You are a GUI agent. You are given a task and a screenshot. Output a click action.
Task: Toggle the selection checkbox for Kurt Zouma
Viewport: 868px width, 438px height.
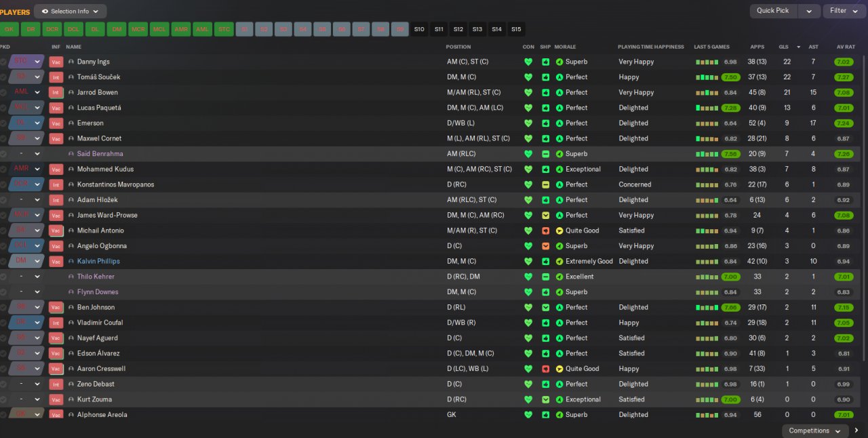coord(3,399)
